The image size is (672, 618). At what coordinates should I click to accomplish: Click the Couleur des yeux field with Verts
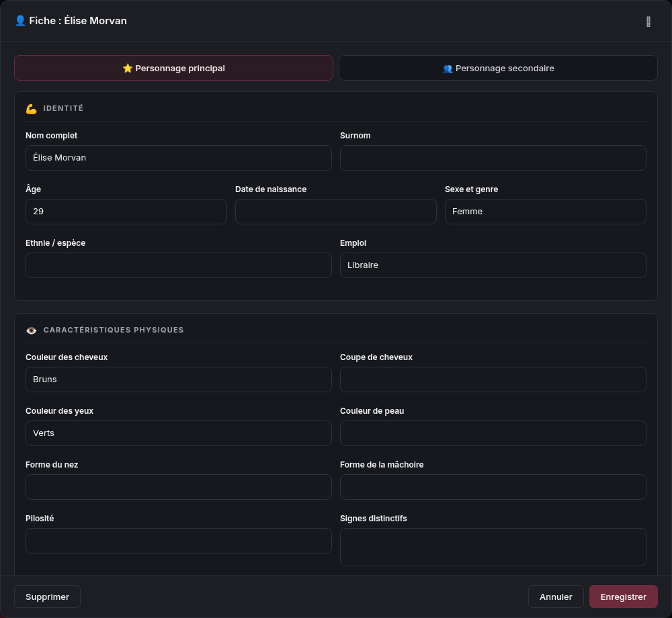pyautogui.click(x=179, y=433)
